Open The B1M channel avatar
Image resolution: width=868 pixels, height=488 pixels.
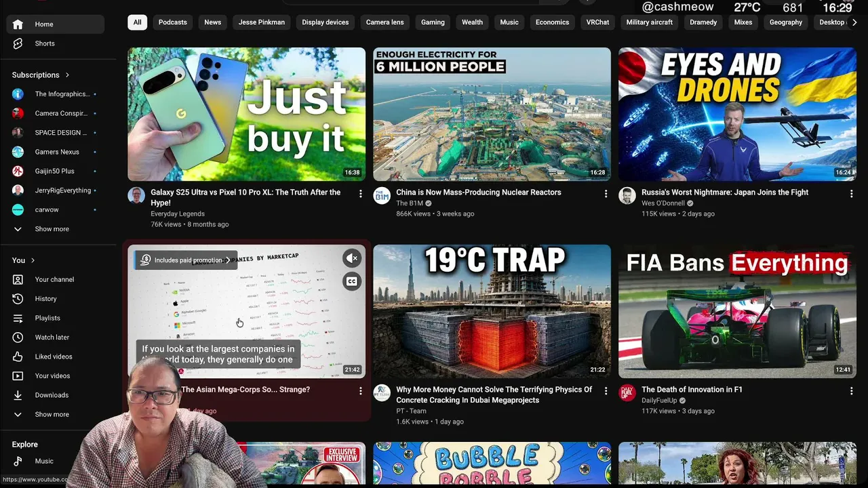coord(382,195)
